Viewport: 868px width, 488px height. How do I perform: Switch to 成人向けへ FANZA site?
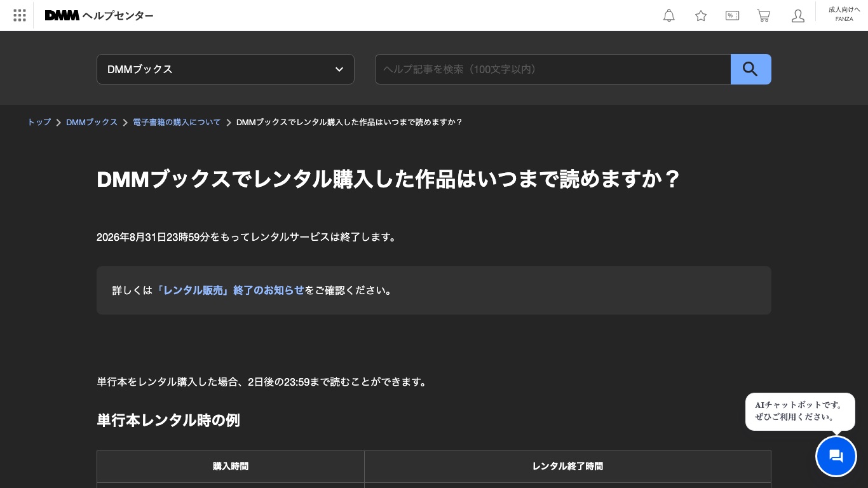844,14
